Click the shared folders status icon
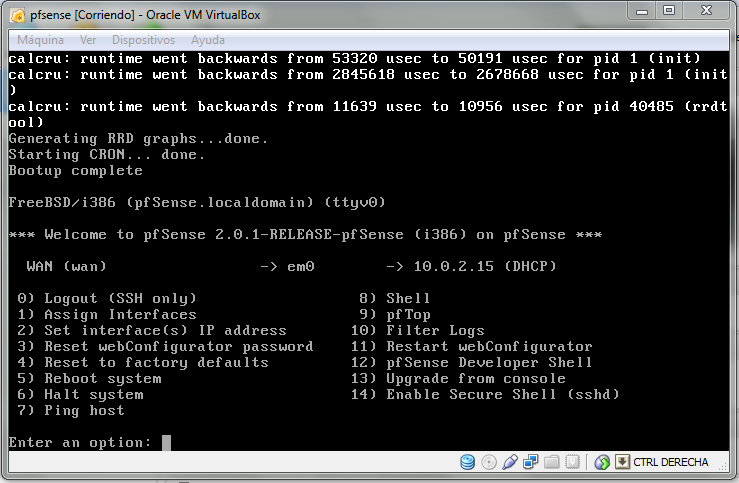The height and width of the screenshot is (483, 739). [x=551, y=462]
